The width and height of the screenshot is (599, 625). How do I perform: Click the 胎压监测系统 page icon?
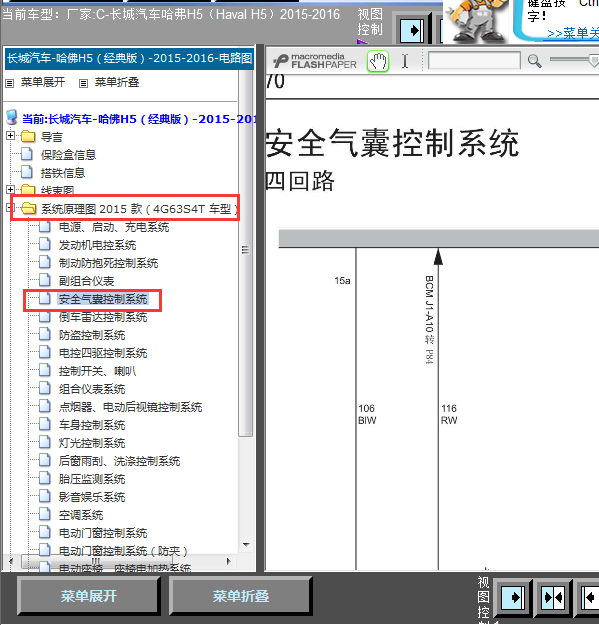[45, 478]
